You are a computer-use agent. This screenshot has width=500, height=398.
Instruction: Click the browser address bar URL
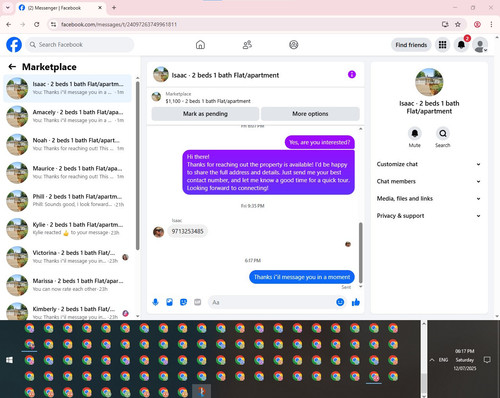point(119,24)
